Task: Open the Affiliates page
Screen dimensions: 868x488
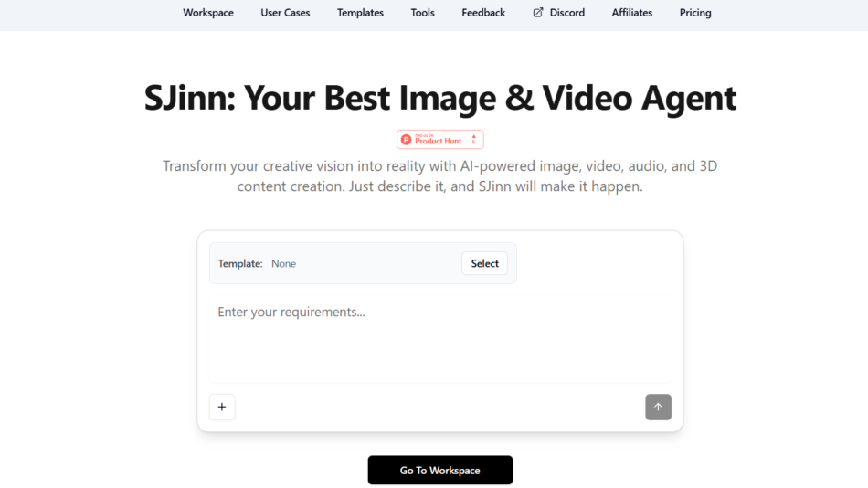Action: (632, 13)
